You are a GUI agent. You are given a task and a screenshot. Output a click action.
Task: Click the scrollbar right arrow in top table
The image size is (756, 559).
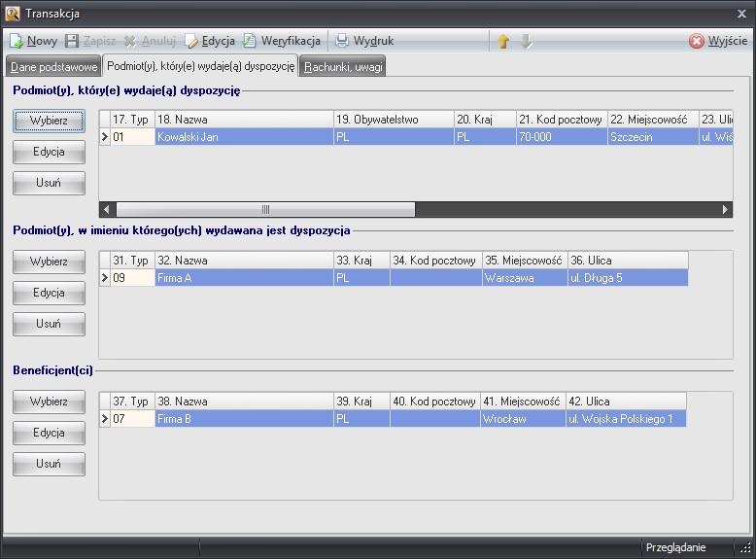(725, 209)
